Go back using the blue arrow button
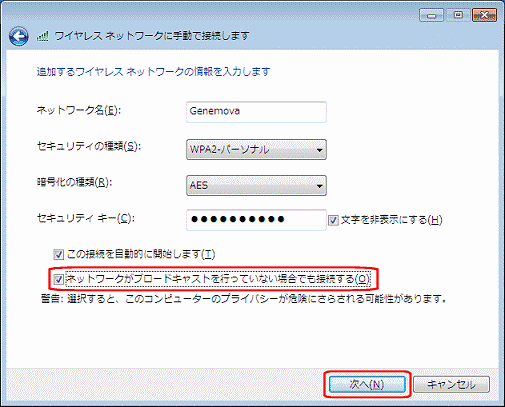This screenshot has width=505, height=407. tap(19, 36)
